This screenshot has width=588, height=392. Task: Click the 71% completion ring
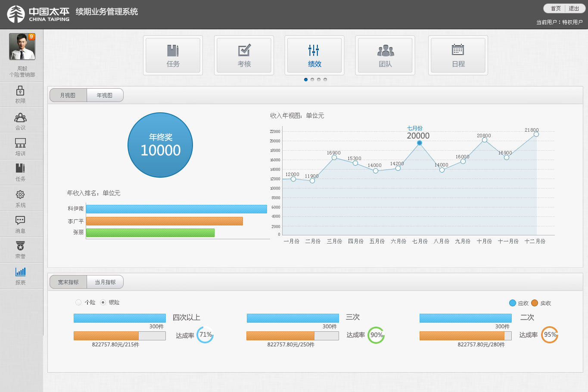(x=205, y=335)
